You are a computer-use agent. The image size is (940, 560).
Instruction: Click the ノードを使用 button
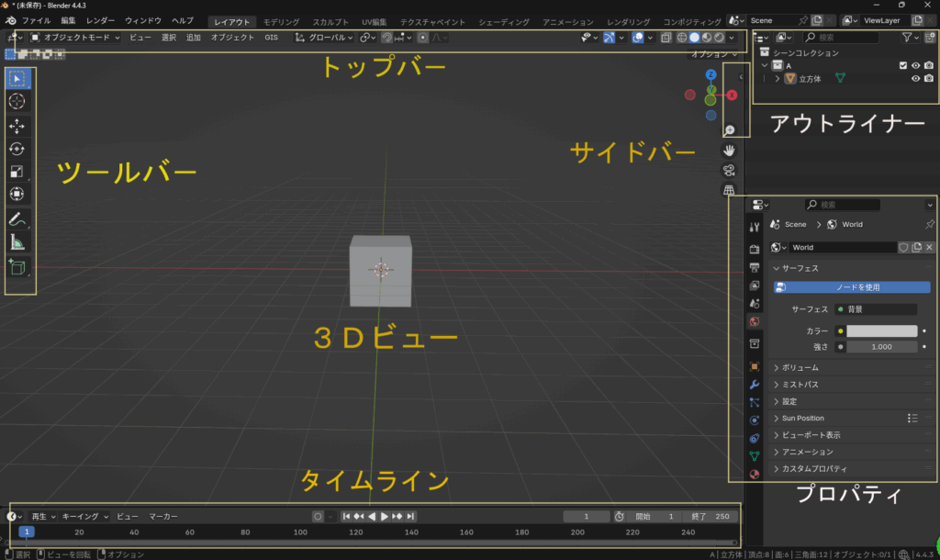pyautogui.click(x=852, y=287)
